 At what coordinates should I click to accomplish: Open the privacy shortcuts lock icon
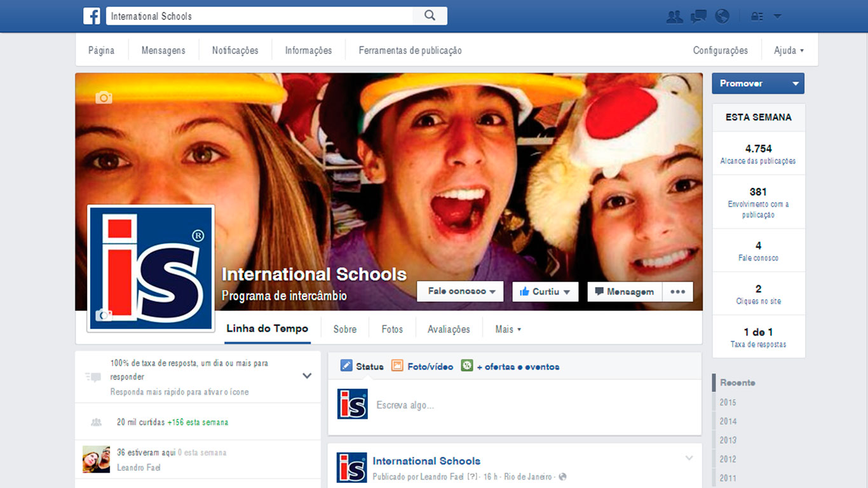click(757, 17)
